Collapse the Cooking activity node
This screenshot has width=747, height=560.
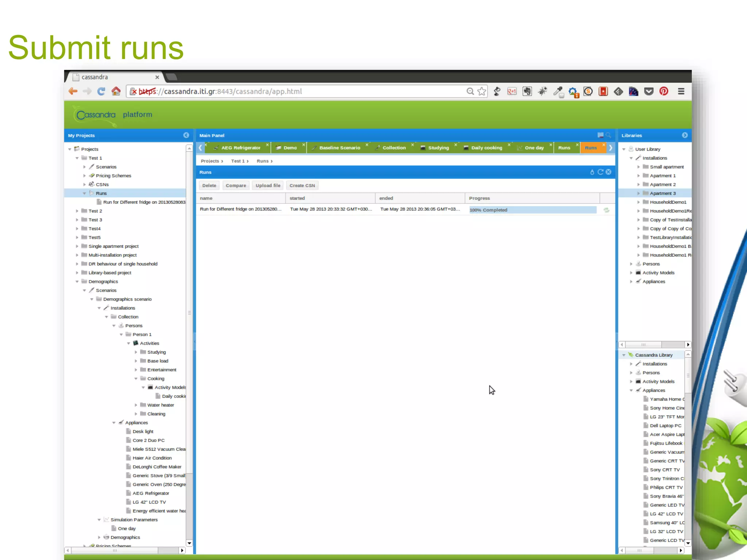(x=136, y=379)
